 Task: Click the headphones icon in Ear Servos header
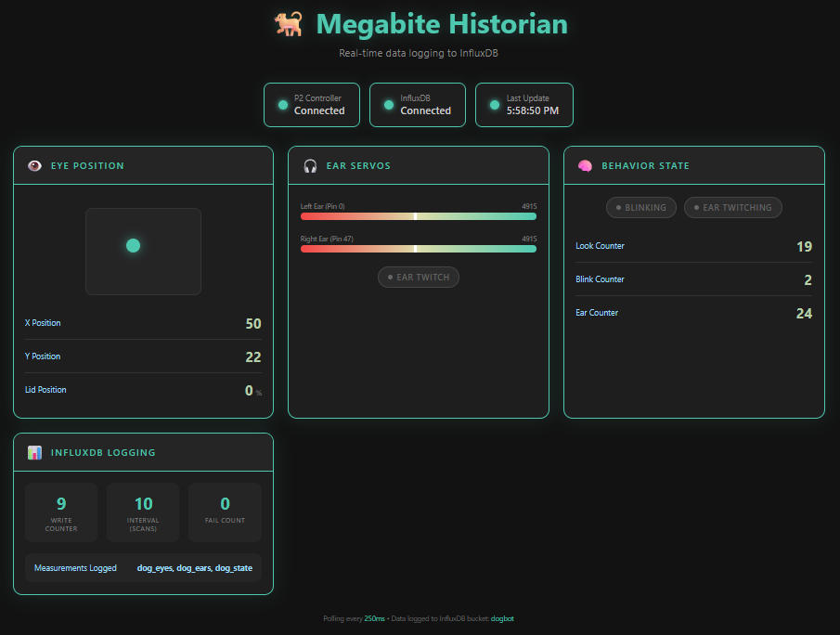(310, 166)
